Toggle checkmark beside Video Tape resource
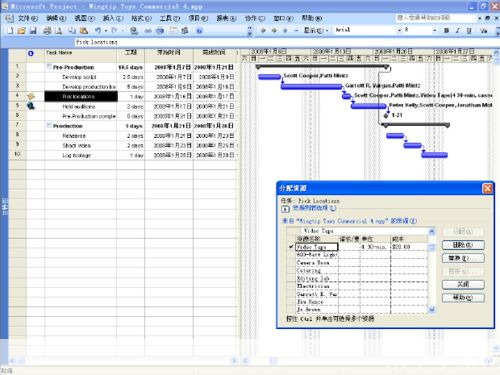The image size is (500, 375). pyautogui.click(x=291, y=247)
